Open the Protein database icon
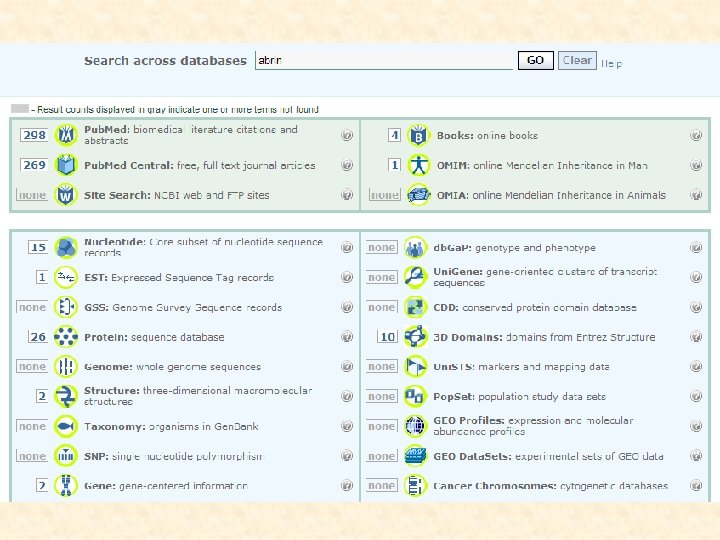720x540 pixels. [x=66, y=337]
